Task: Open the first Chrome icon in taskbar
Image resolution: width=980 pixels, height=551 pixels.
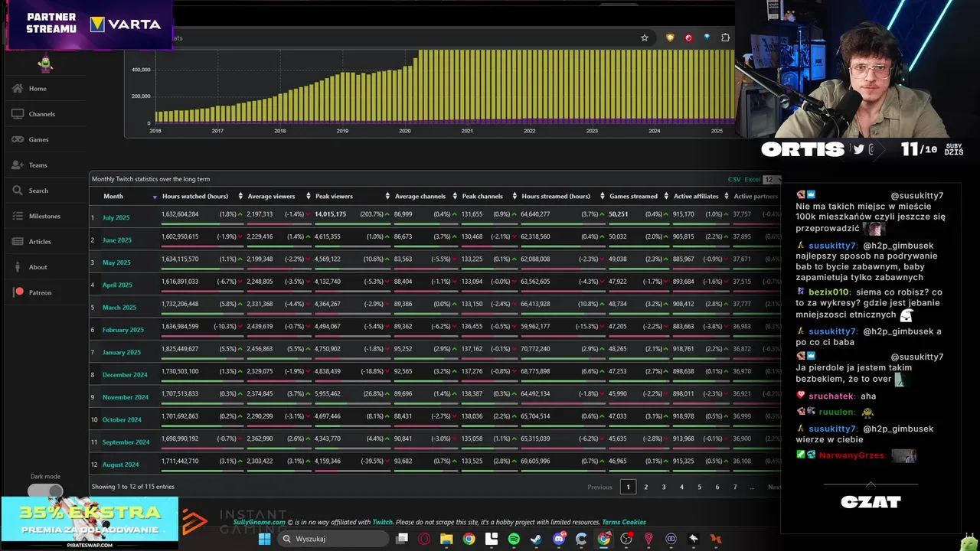Action: tap(469, 539)
